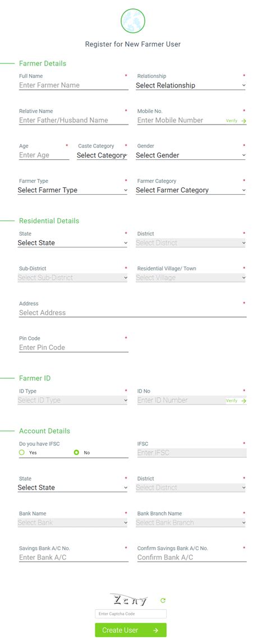Click the Enter Pin Code field
266x644 pixels.
click(74, 347)
